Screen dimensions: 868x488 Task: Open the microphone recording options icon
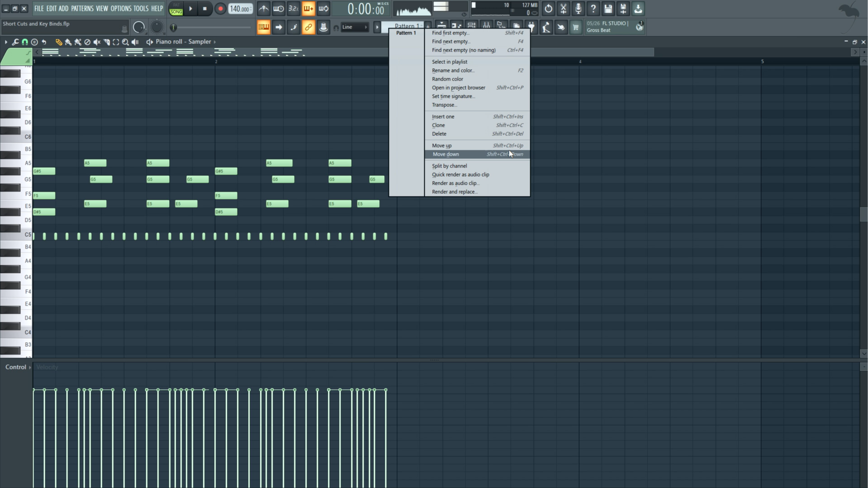point(578,9)
